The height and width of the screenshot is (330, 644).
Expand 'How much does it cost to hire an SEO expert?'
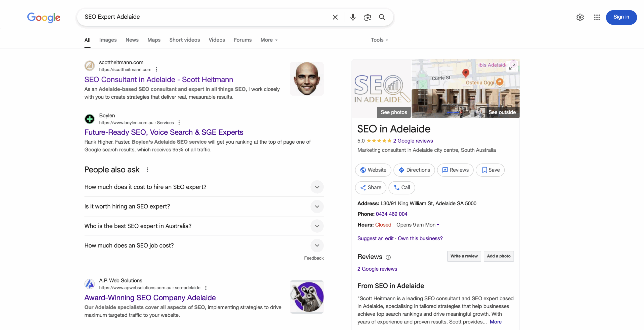(204, 187)
